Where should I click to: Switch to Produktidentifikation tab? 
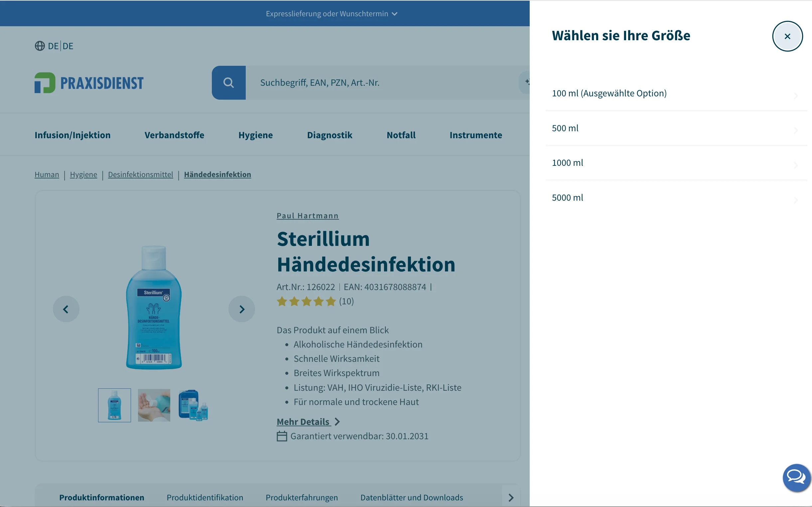pos(205,498)
